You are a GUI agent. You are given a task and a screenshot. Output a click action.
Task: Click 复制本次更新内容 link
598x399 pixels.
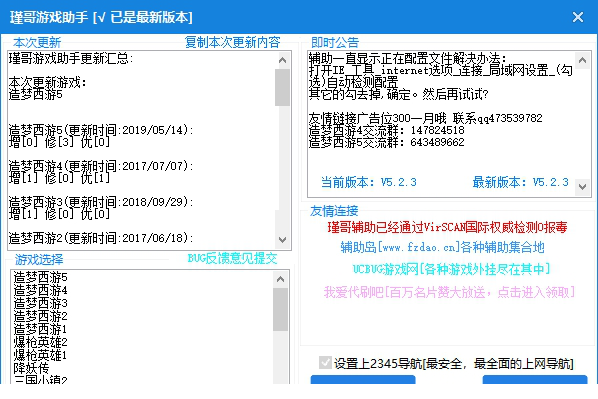(x=232, y=42)
